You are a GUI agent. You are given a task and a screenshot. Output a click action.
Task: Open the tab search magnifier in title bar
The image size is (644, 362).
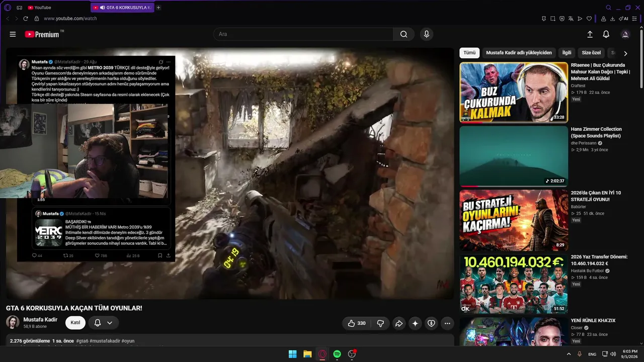pos(608,8)
